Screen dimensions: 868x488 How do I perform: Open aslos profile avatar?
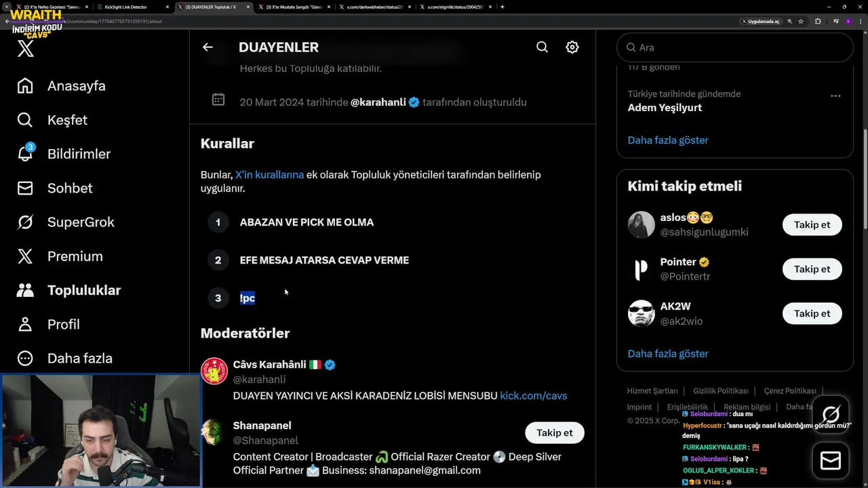(x=642, y=225)
